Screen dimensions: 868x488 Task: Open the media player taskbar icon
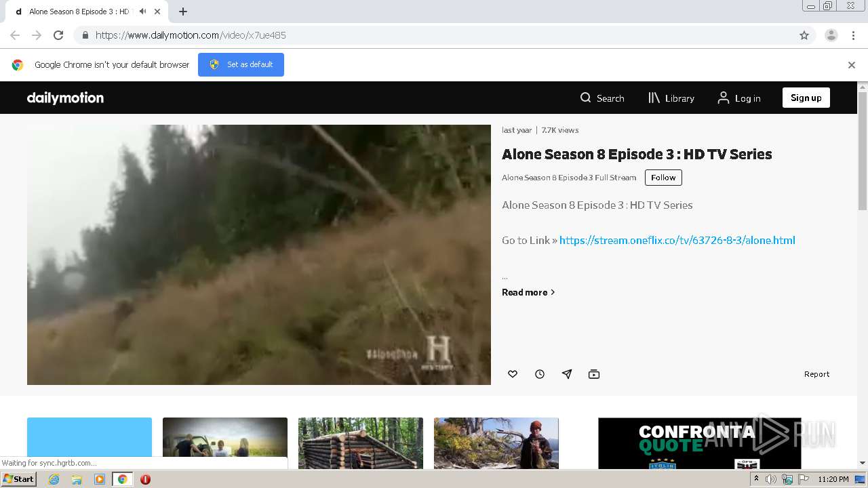pyautogui.click(x=100, y=479)
